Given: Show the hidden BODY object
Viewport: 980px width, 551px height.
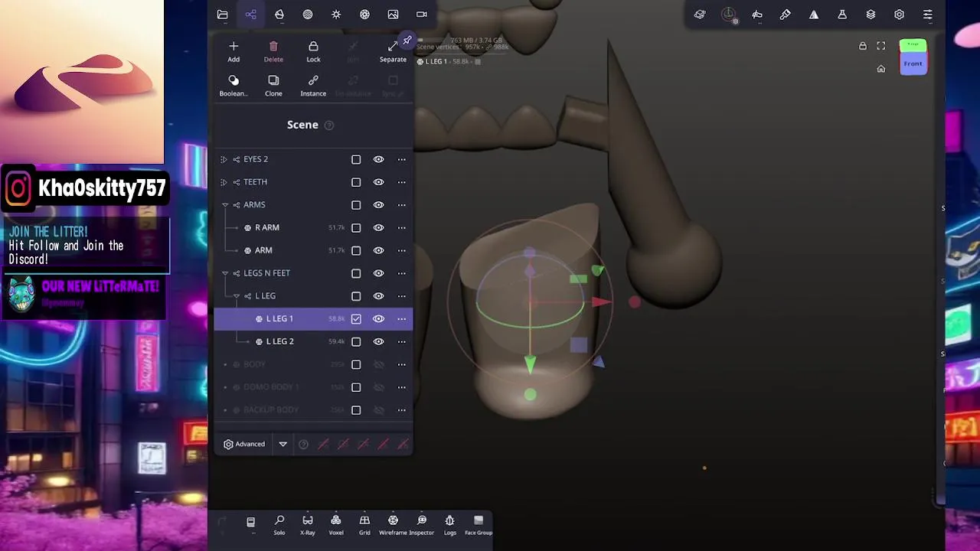Looking at the screenshot, I should tap(378, 364).
